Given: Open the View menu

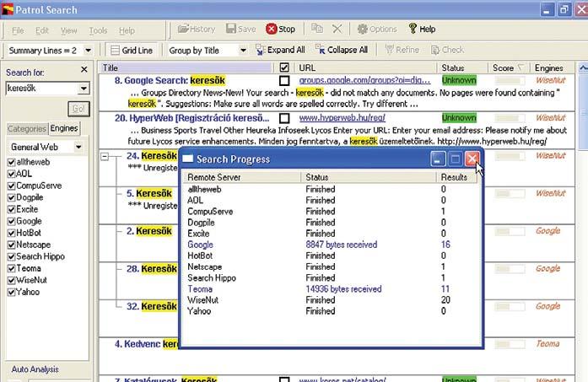Looking at the screenshot, I should [x=68, y=30].
